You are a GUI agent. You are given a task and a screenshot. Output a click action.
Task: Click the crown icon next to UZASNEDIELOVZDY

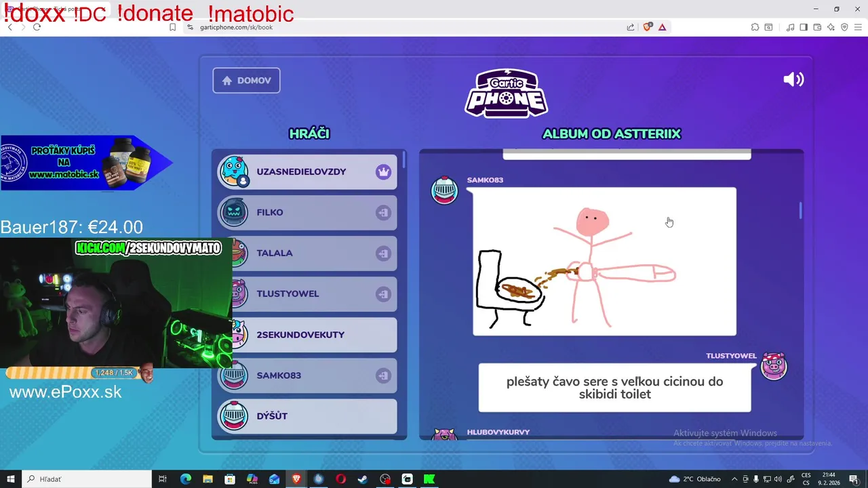pos(384,171)
